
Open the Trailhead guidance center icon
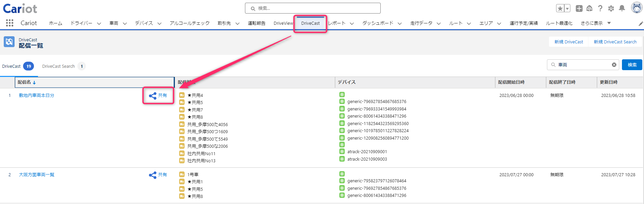590,8
